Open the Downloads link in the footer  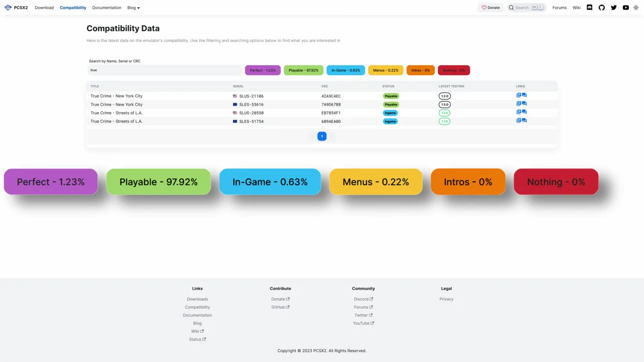click(x=197, y=299)
